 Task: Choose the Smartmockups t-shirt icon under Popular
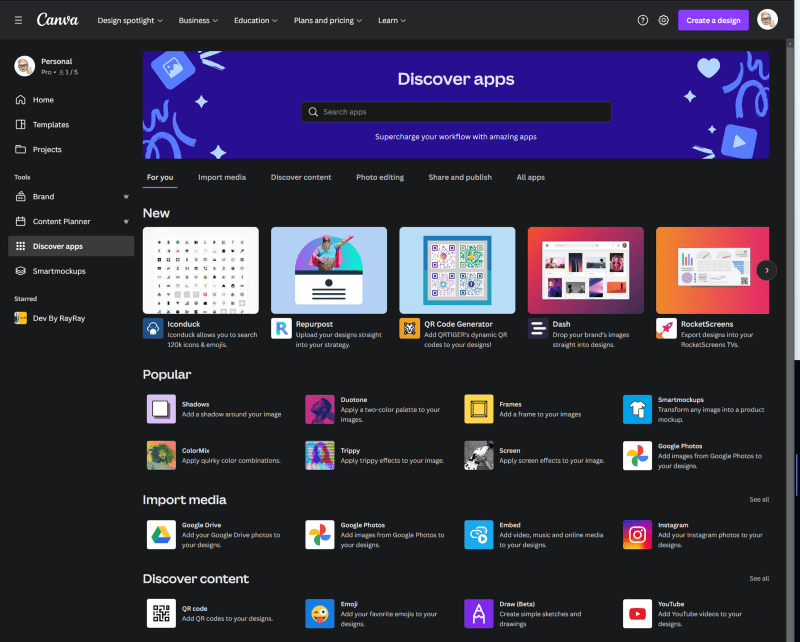[x=637, y=409]
